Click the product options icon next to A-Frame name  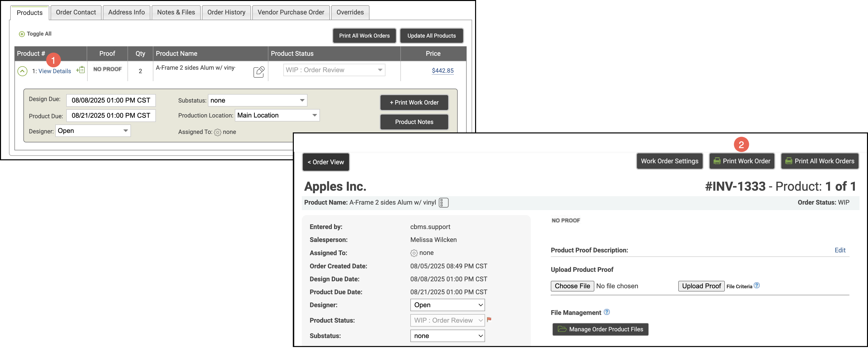(x=443, y=203)
